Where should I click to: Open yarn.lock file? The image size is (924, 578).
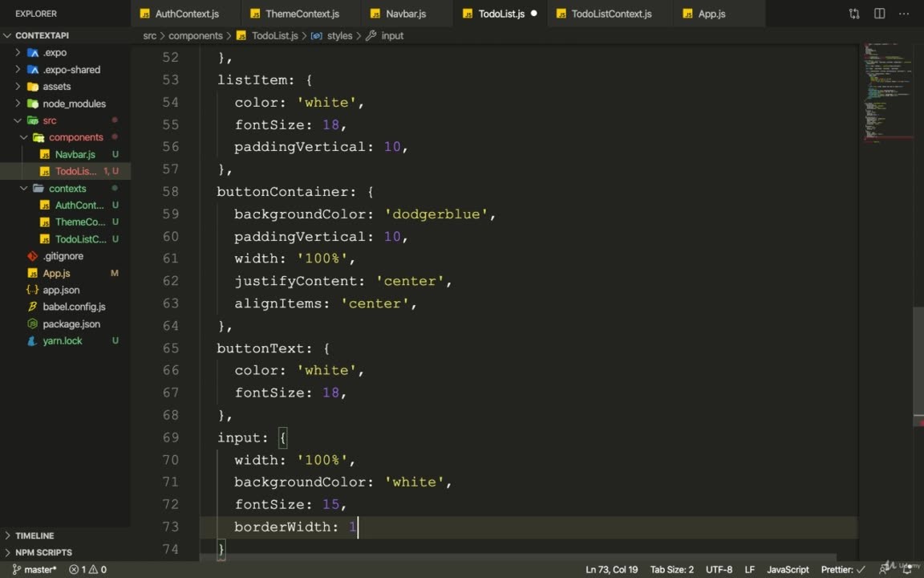(62, 341)
